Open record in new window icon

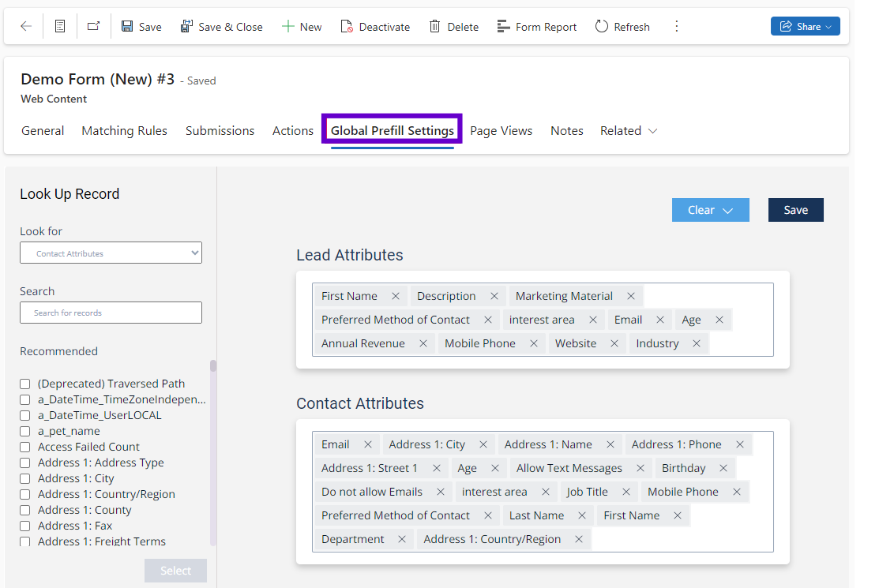tap(94, 26)
